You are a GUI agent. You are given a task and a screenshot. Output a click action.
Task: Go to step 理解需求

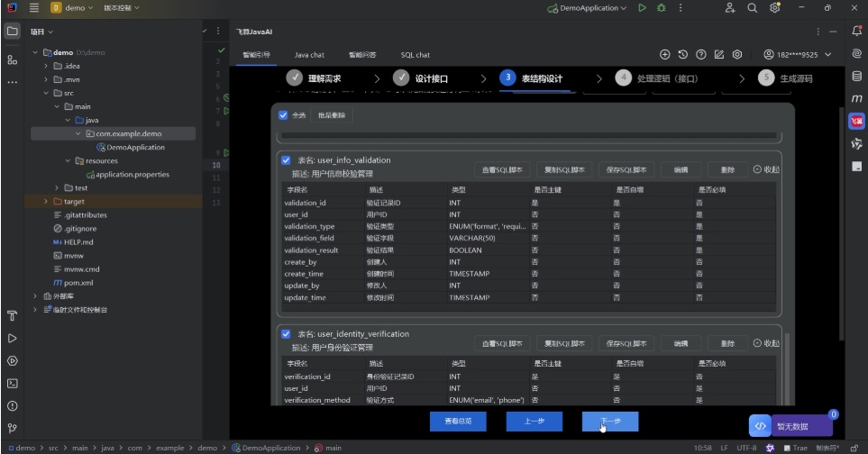(314, 78)
